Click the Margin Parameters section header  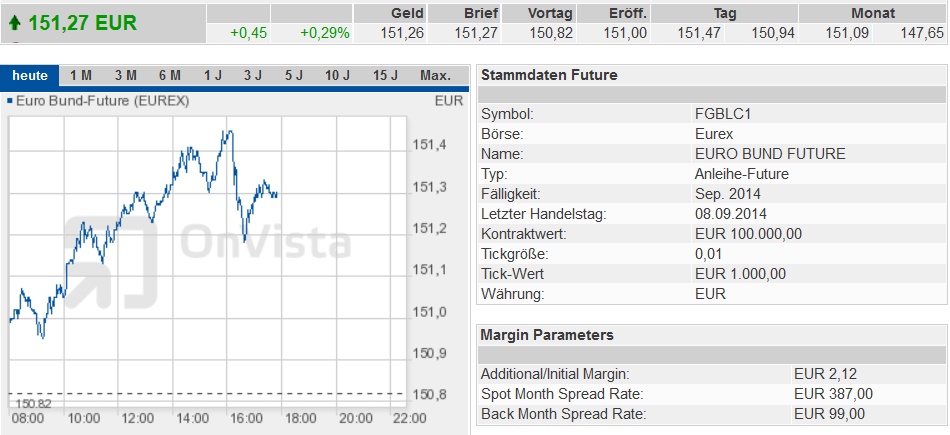(547, 335)
